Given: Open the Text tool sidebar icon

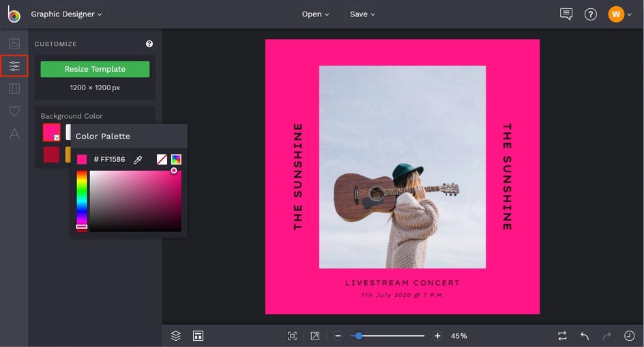Looking at the screenshot, I should point(14,133).
